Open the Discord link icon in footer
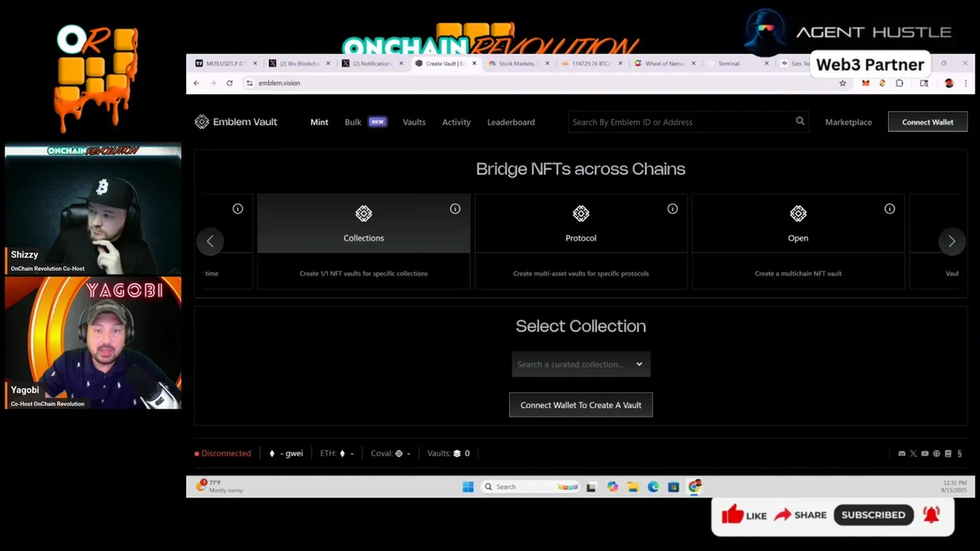This screenshot has height=551, width=980. click(x=902, y=454)
